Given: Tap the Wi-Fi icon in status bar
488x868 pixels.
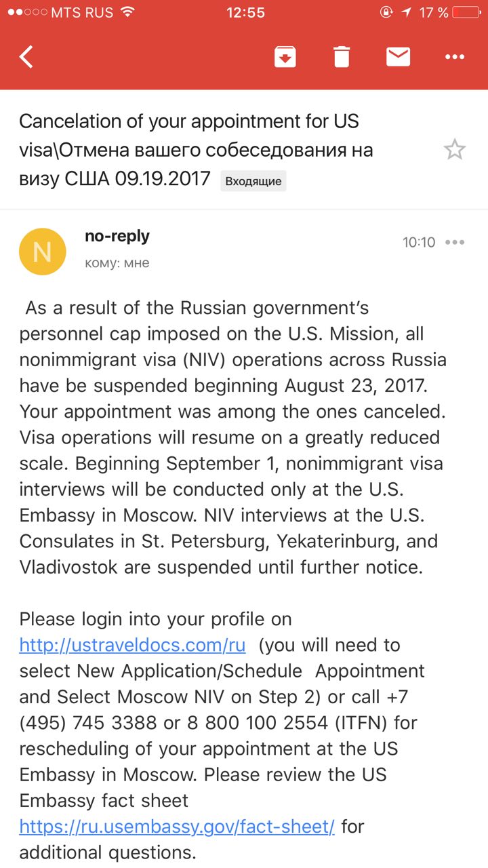Looking at the screenshot, I should pyautogui.click(x=127, y=12).
